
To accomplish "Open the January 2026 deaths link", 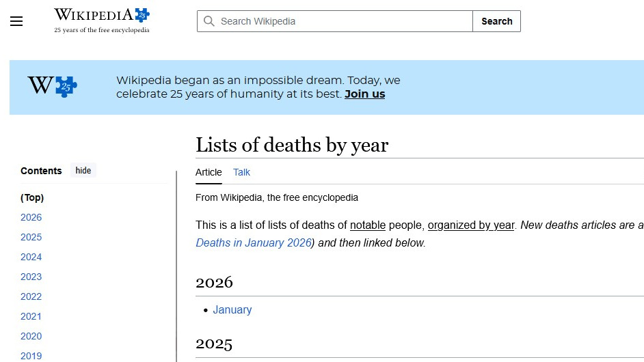I will pyautogui.click(x=232, y=310).
